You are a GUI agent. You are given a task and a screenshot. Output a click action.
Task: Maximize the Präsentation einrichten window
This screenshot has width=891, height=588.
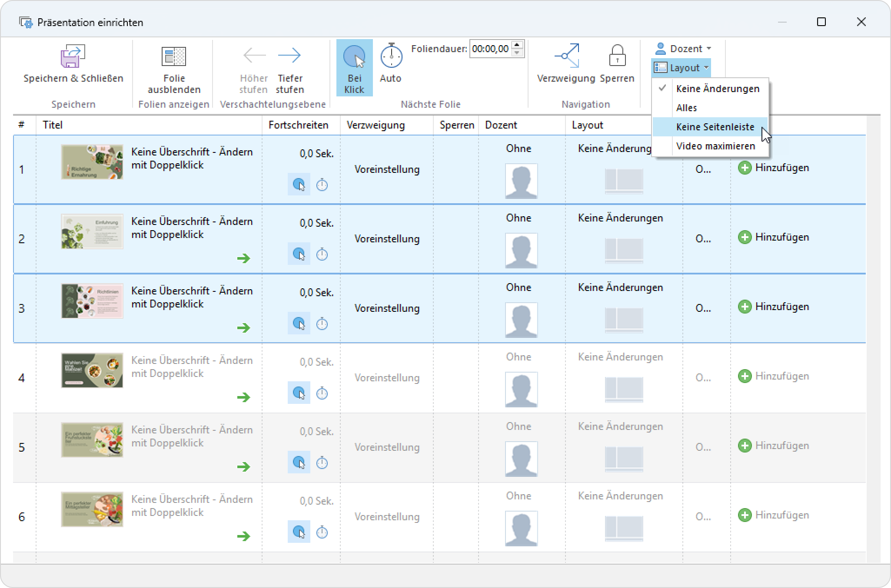(821, 22)
